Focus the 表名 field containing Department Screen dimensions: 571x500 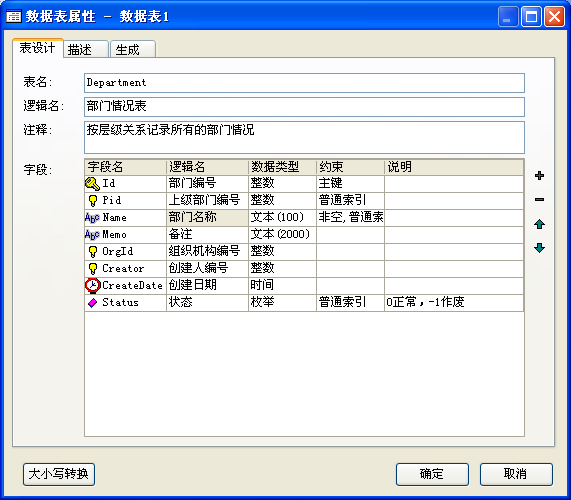pyautogui.click(x=304, y=83)
